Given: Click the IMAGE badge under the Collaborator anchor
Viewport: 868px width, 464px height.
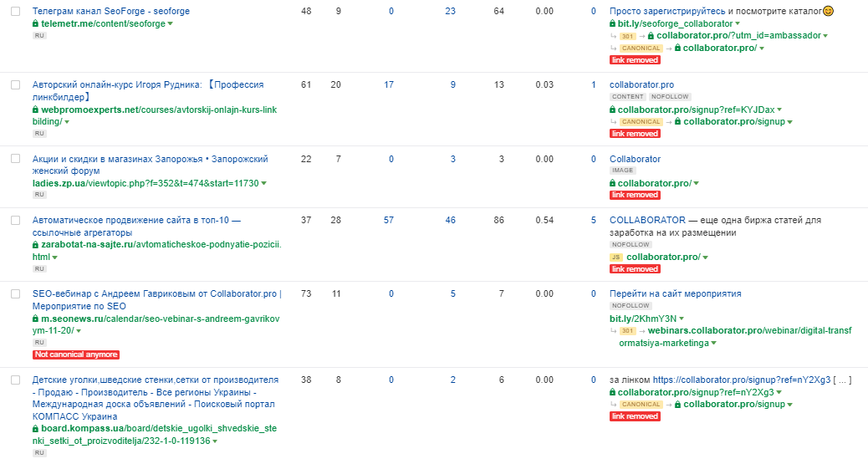Looking at the screenshot, I should [x=623, y=171].
